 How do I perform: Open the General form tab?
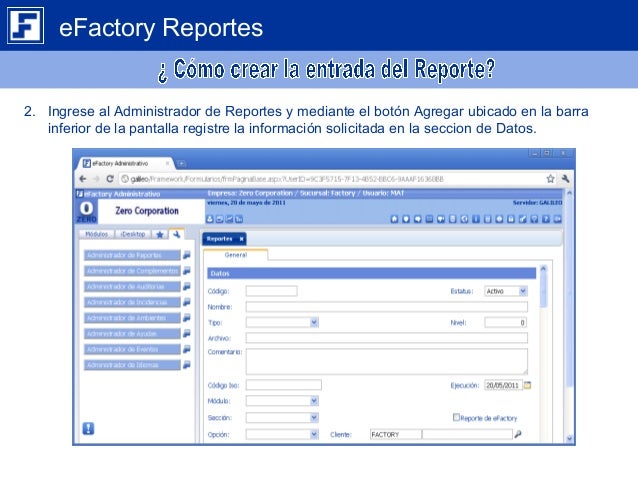coord(236,255)
